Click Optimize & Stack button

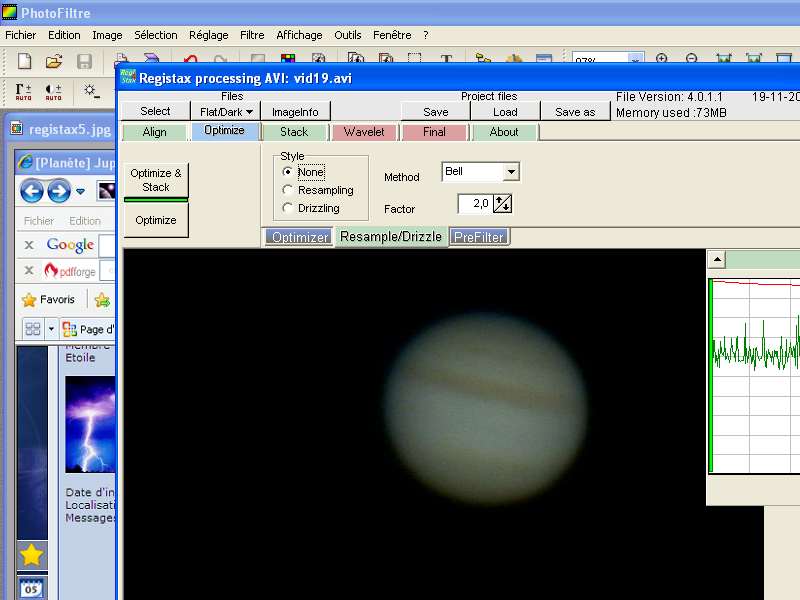tap(156, 181)
